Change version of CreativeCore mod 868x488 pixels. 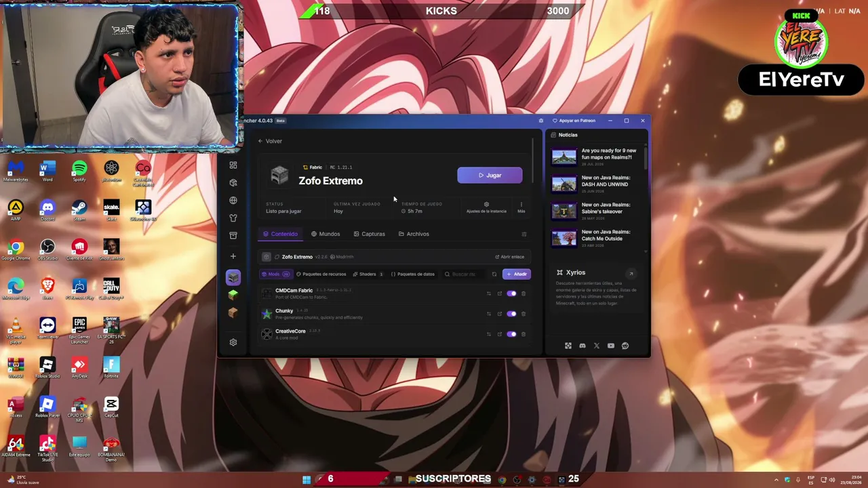pos(488,334)
